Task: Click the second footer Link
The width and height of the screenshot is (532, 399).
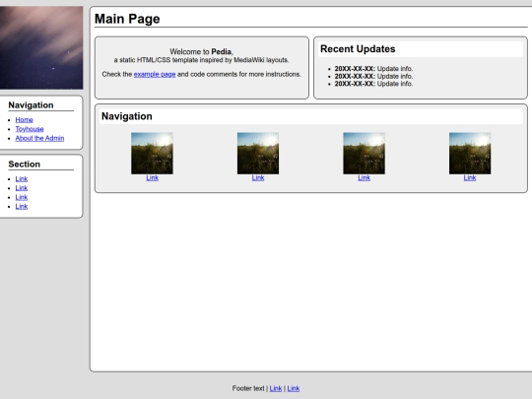Action: point(294,388)
